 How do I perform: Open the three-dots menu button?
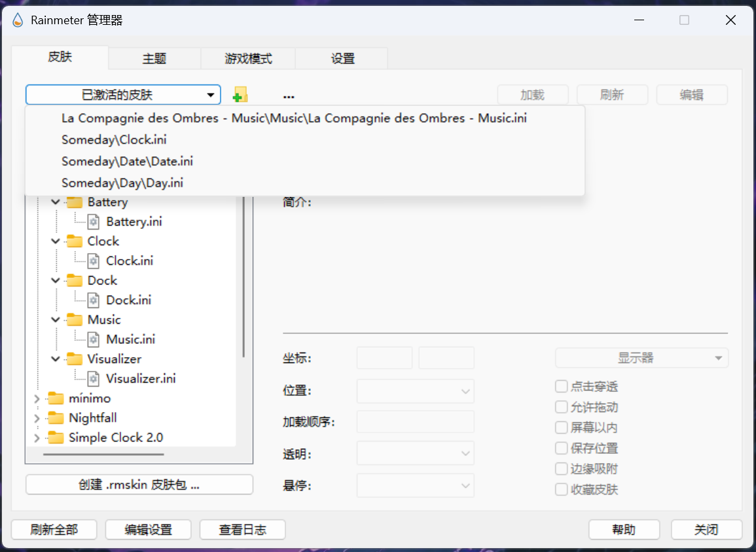click(289, 96)
